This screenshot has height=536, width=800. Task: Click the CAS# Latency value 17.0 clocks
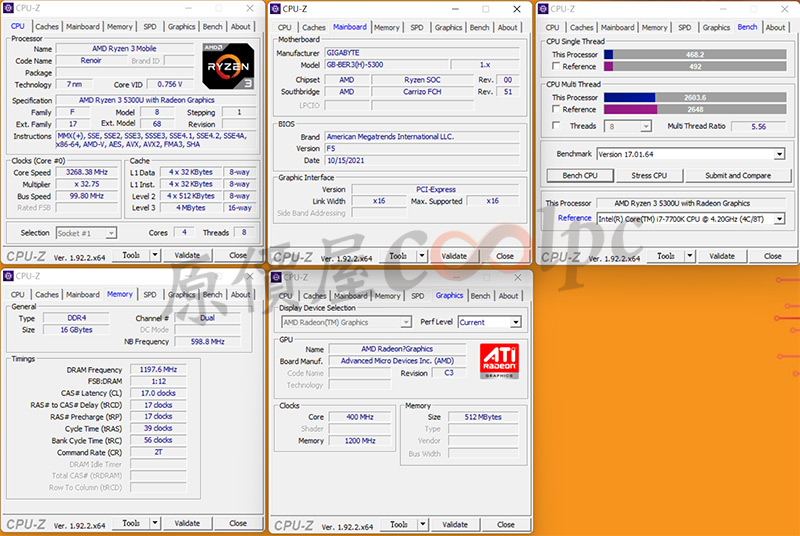158,393
